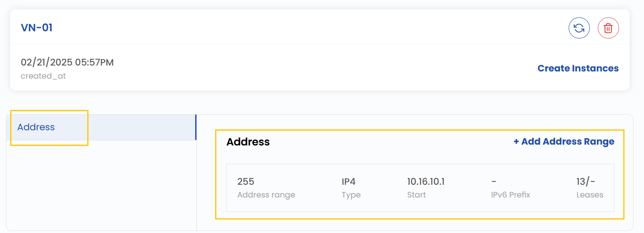Click the 13/- leases value
The height and width of the screenshot is (233, 644).
[x=586, y=182]
